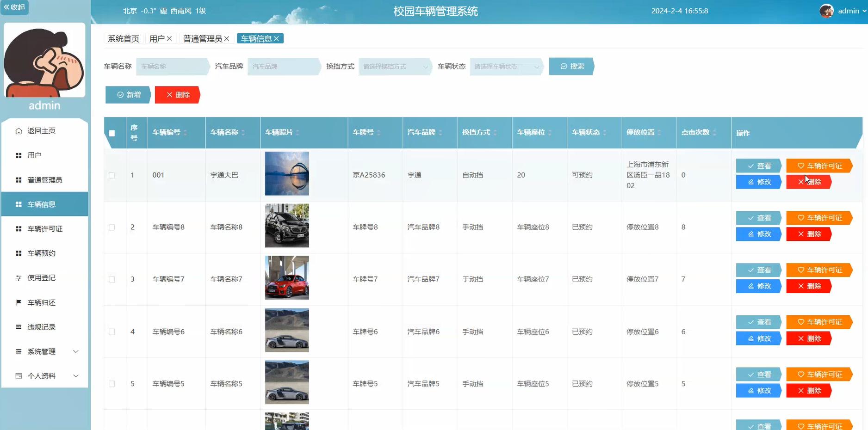Sort by 车辆名称 column arrows
Viewport: 868px width, 430px height.
[x=243, y=133]
